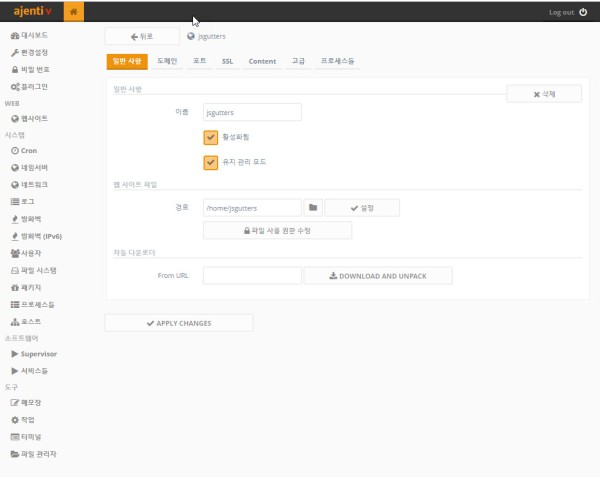The width and height of the screenshot is (600, 477).
Task: Click 파일 사용 권한 수정 (fix permissions) button
Action: coord(277,231)
